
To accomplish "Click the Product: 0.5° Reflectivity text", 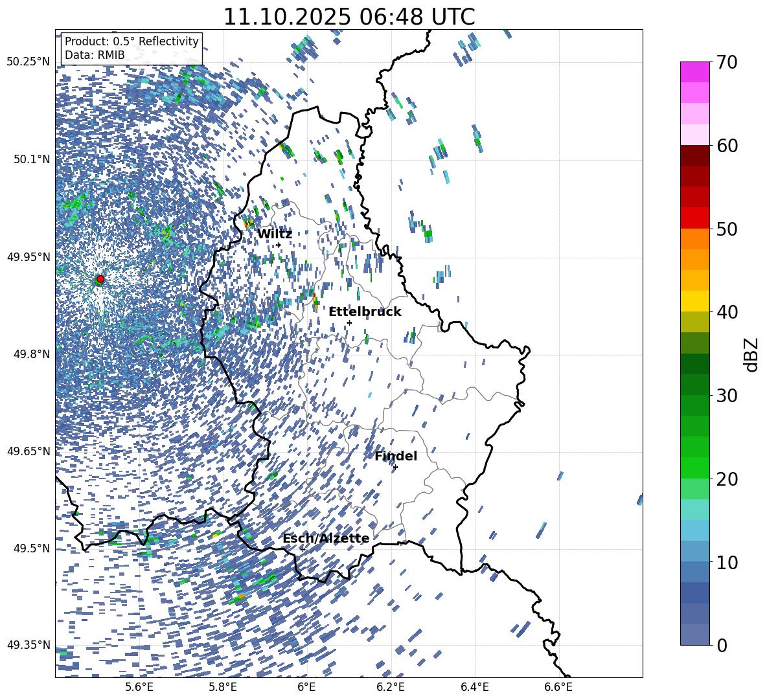I will 132,41.
